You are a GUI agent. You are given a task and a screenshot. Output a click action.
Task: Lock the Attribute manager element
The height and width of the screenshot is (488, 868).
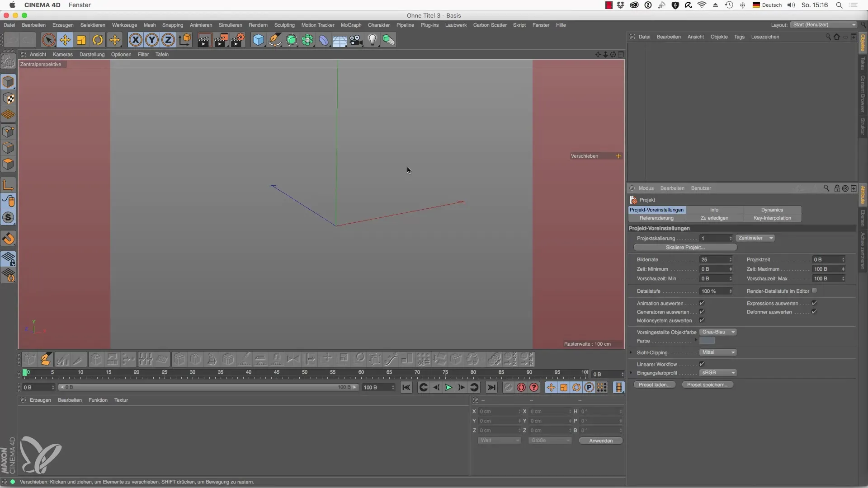coord(837,188)
